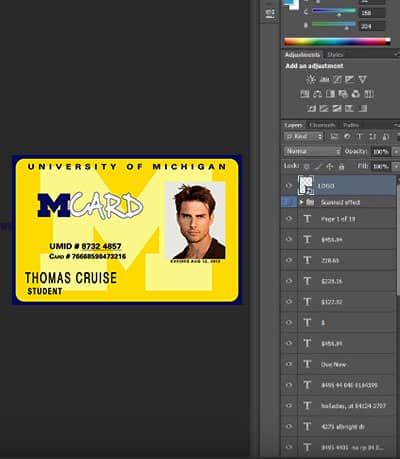Add a Curves adjustment layer
The width and height of the screenshot is (400, 459).
(x=337, y=79)
